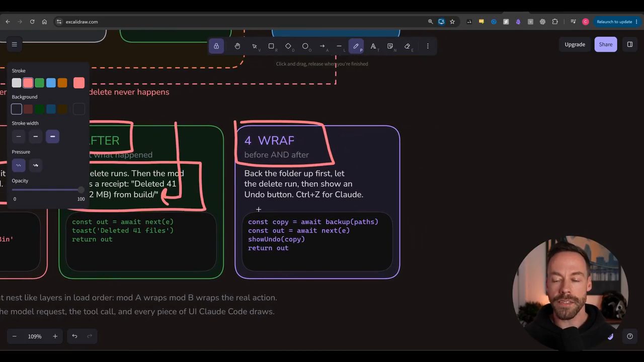Set stroke width to extra bold
This screenshot has height=362, width=644.
52,136
